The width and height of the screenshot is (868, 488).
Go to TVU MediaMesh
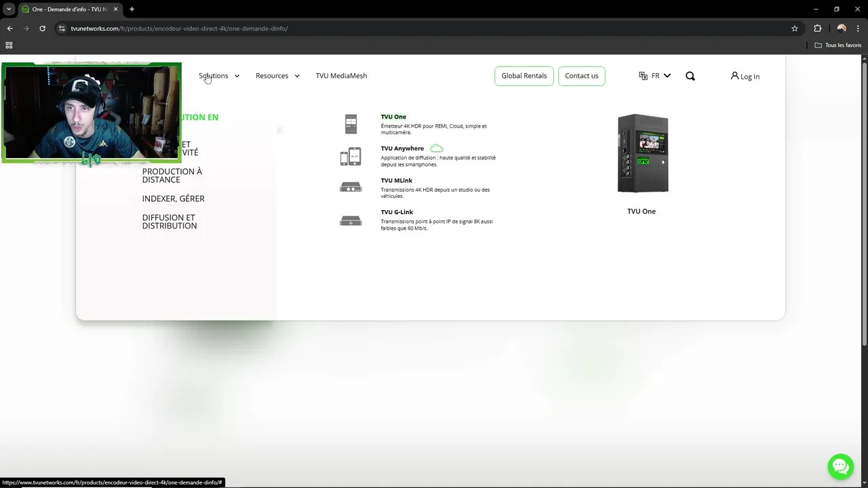point(341,76)
